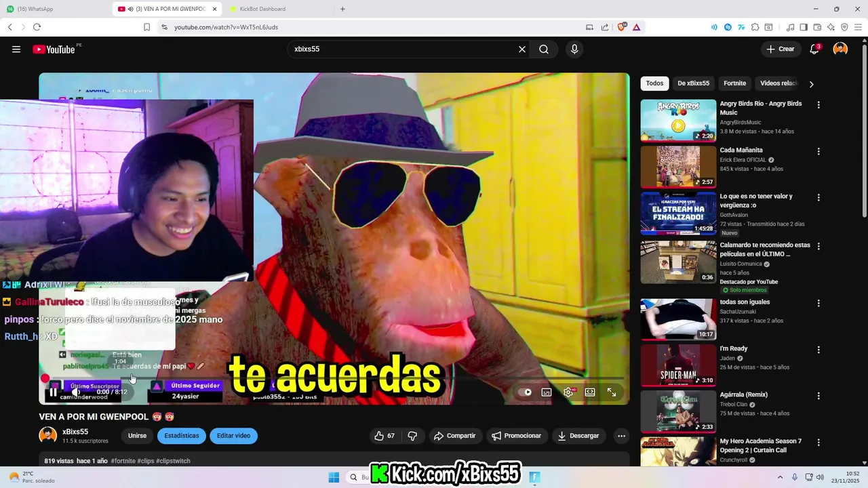Open the Spider-Man I'm Ready thumbnail

(678, 365)
